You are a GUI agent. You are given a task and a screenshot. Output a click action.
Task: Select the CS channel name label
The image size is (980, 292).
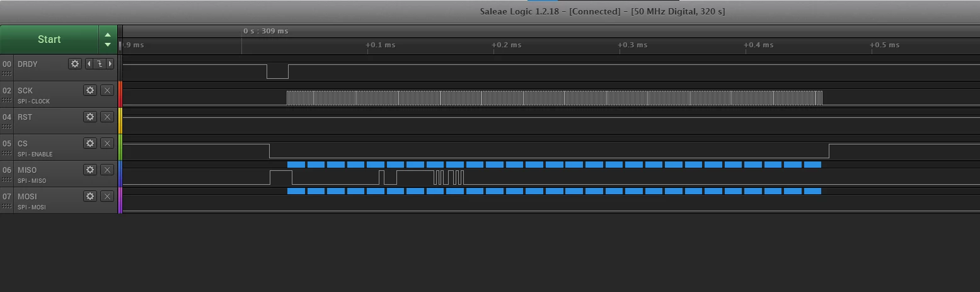[23, 144]
